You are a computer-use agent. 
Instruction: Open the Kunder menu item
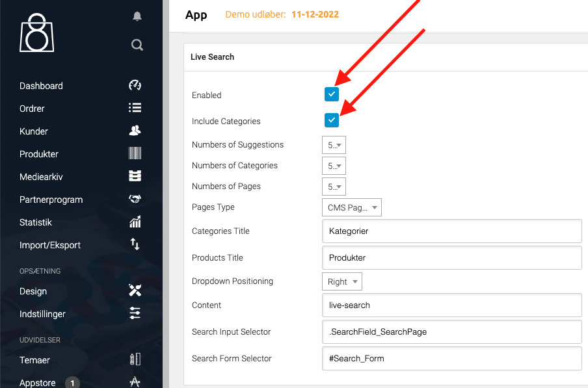point(34,131)
